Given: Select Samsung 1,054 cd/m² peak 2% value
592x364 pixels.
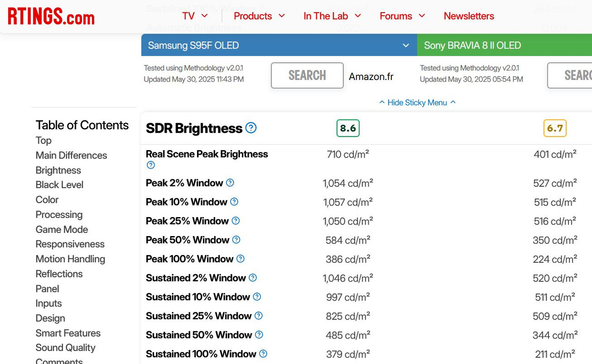Looking at the screenshot, I should tap(348, 183).
